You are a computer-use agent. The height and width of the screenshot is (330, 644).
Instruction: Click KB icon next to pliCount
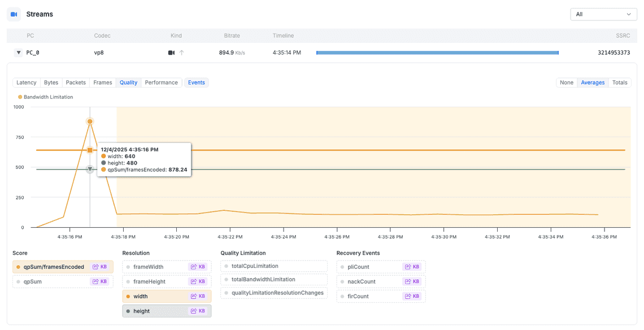point(412,267)
